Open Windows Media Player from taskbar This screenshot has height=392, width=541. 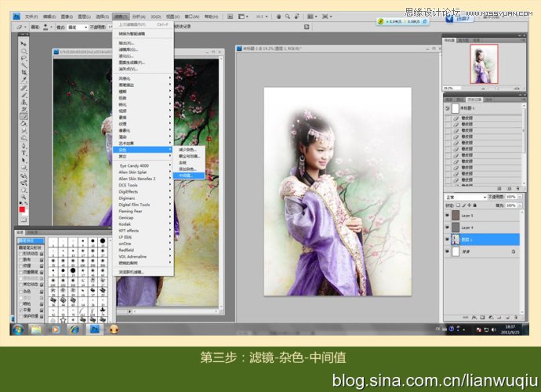(x=55, y=329)
